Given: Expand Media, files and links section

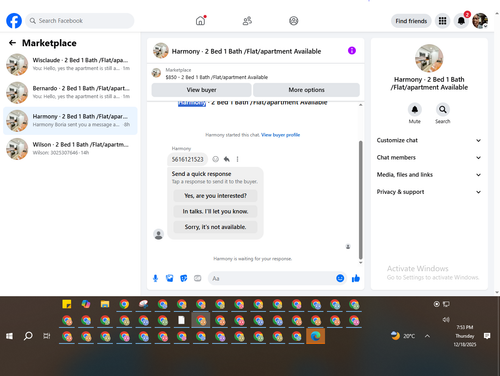Looking at the screenshot, I should click(429, 175).
